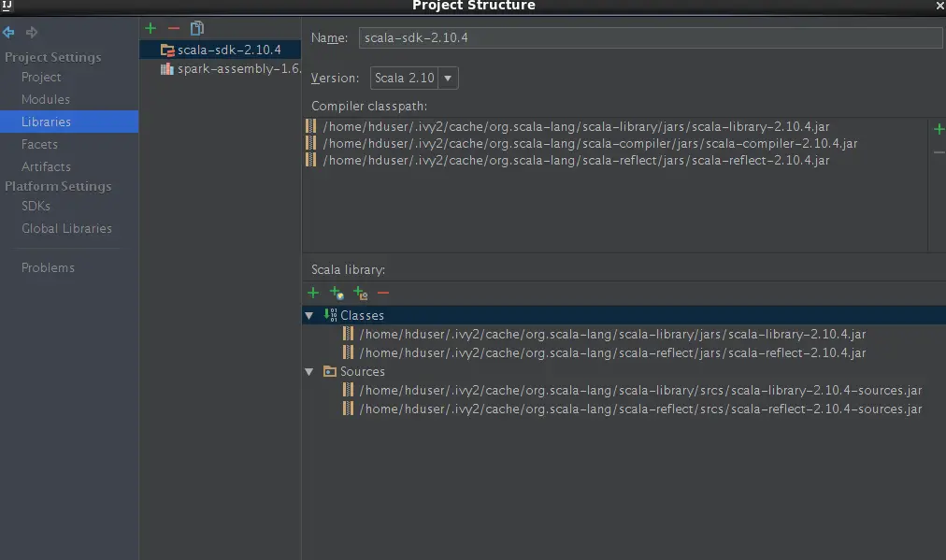Viewport: 946px width, 560px height.
Task: Click the spark-assembly library icon
Action: click(x=167, y=69)
